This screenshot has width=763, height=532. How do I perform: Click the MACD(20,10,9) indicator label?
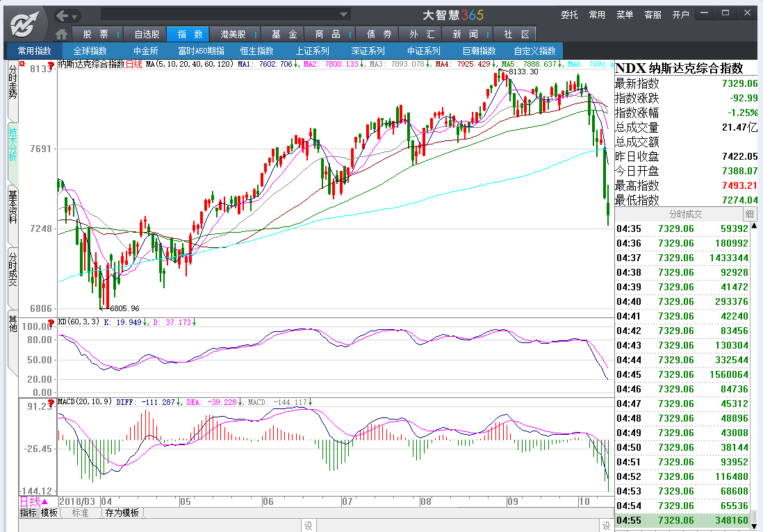pyautogui.click(x=85, y=401)
